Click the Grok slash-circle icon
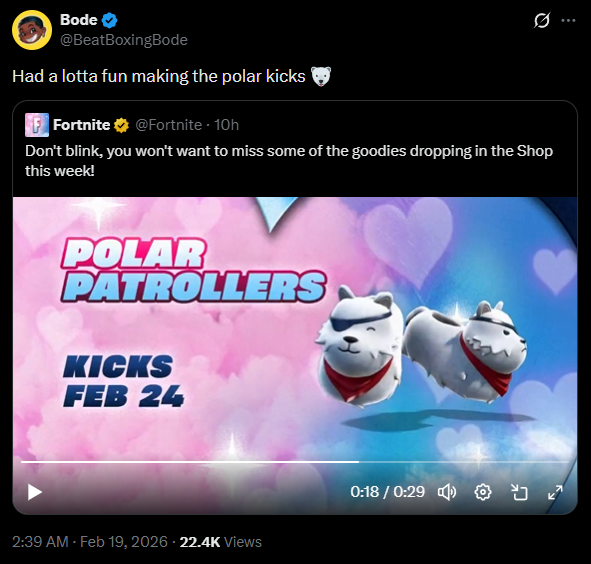The width and height of the screenshot is (591, 564). [542, 20]
